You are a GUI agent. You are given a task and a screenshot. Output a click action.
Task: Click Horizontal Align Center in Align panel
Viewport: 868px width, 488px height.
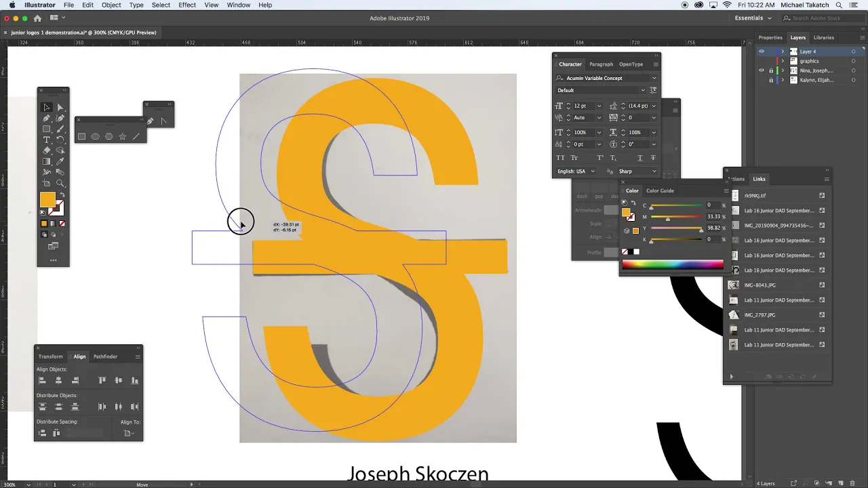(x=58, y=381)
